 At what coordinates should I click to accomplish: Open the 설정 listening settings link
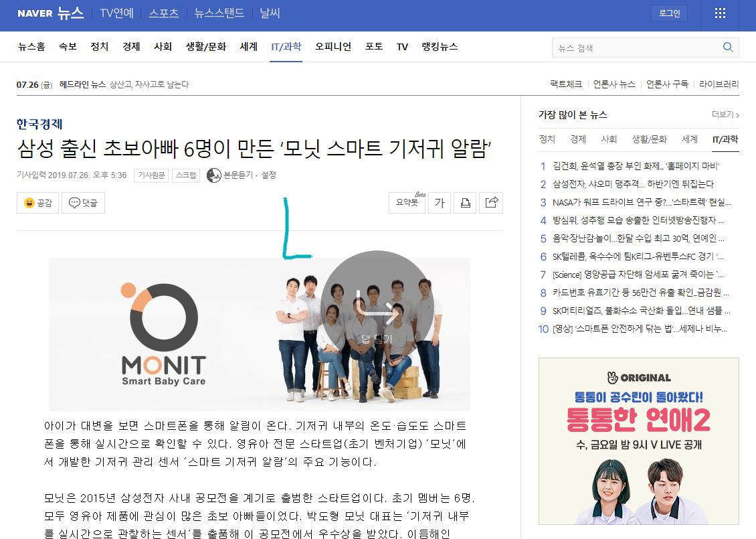(x=268, y=175)
